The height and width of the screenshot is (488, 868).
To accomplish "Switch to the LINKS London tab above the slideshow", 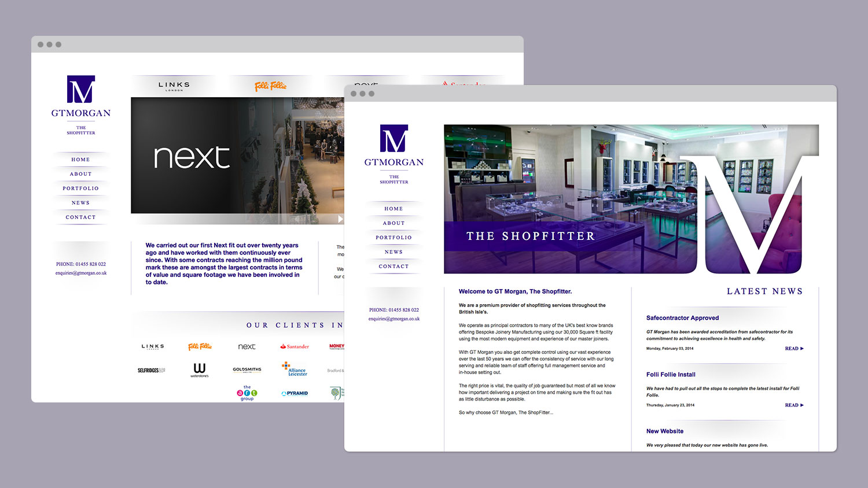I will [174, 86].
